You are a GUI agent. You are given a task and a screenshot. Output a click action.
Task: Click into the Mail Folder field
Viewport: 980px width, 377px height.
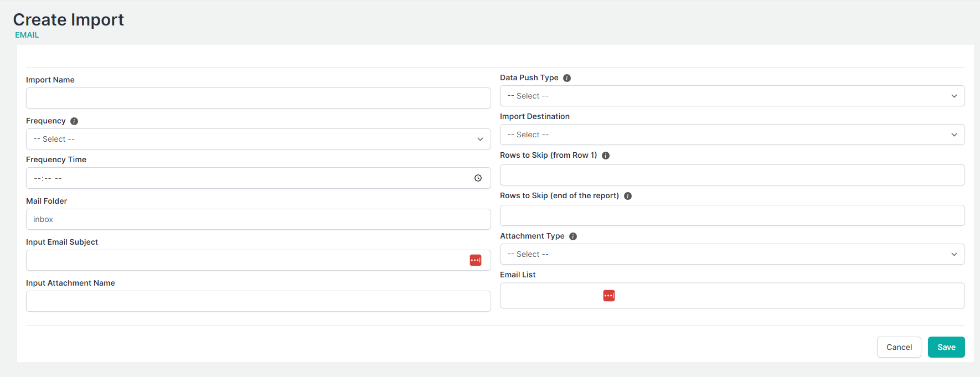pos(258,219)
